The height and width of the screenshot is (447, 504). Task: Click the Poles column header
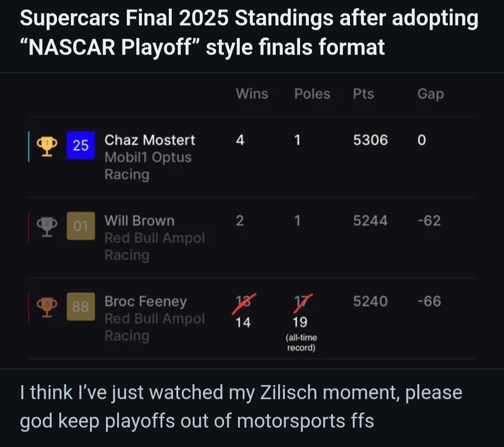click(312, 94)
